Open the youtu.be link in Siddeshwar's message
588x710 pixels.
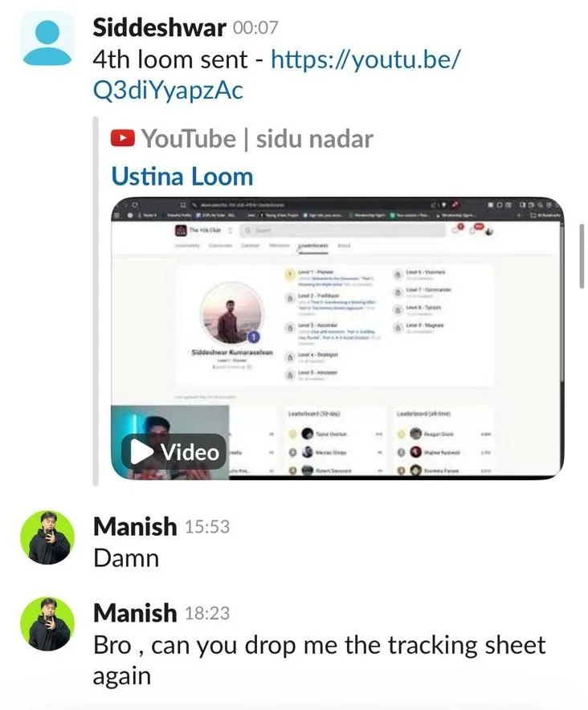coord(276,74)
